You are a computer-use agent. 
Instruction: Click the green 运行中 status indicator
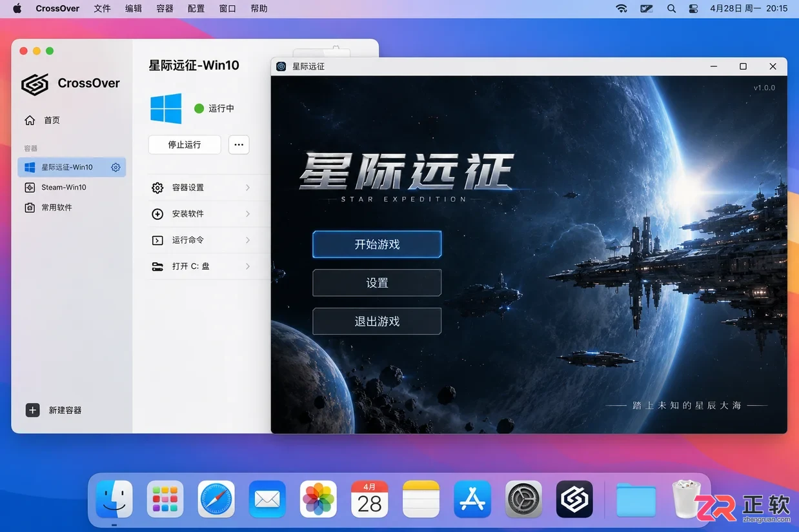coord(199,108)
